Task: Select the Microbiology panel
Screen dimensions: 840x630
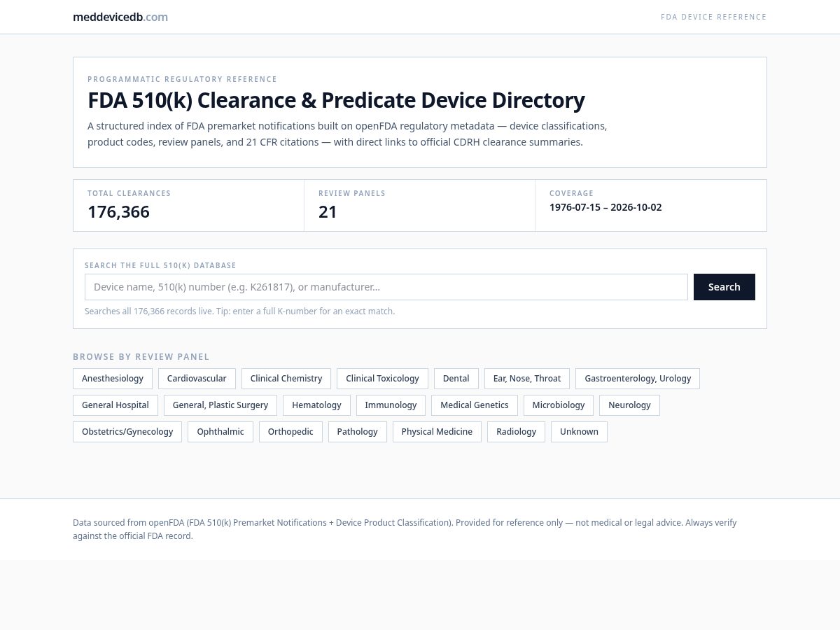Action: 559,405
